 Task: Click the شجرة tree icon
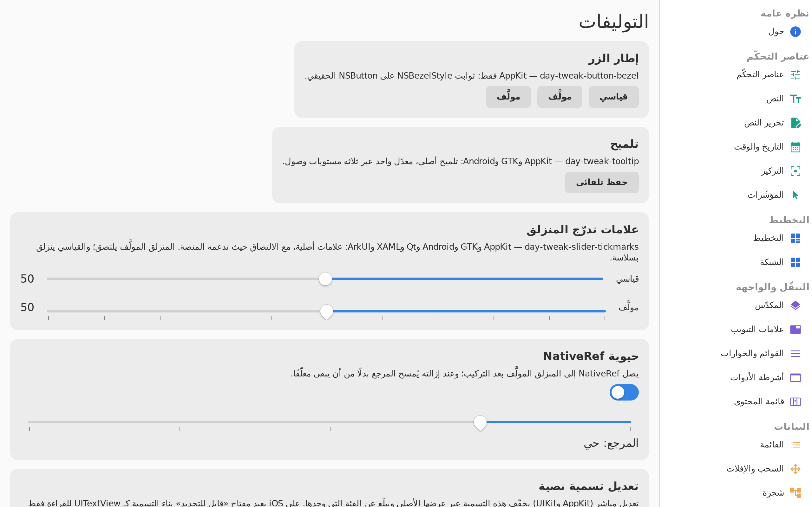coord(795,493)
